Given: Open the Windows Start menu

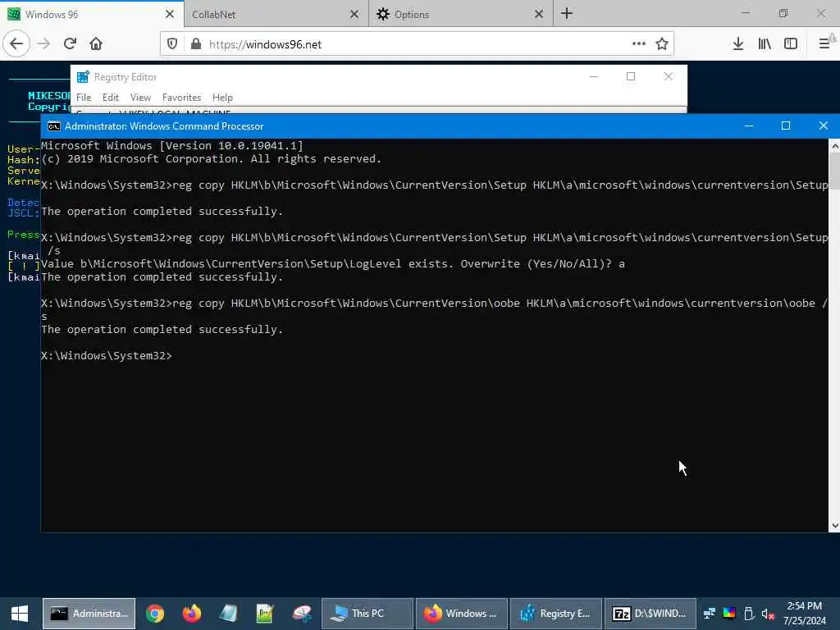Looking at the screenshot, I should click(x=20, y=614).
